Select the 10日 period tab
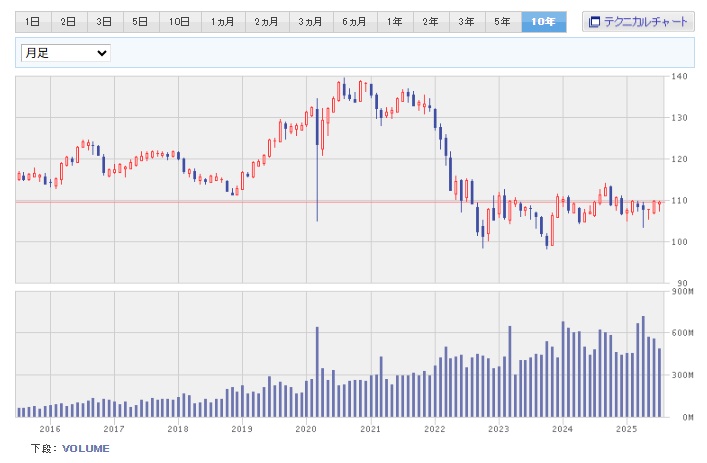The image size is (707, 463). [x=180, y=22]
